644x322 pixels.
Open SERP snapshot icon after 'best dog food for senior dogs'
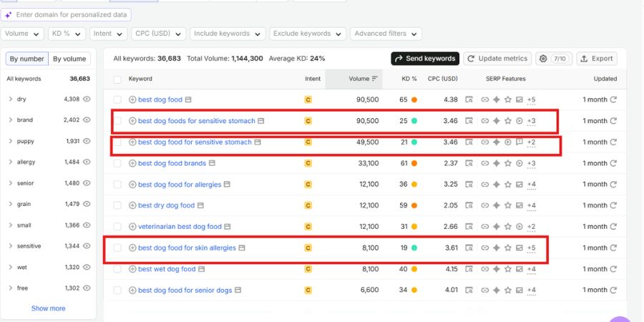click(238, 291)
